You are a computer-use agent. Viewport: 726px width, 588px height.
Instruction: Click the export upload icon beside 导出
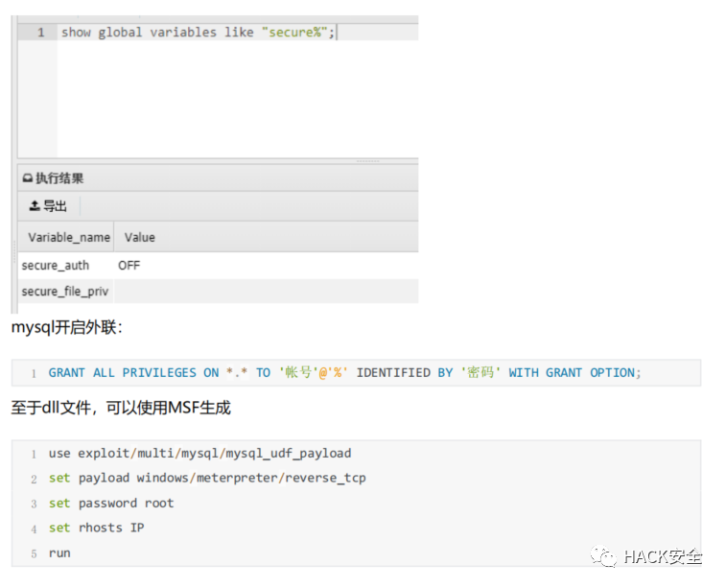click(x=35, y=206)
